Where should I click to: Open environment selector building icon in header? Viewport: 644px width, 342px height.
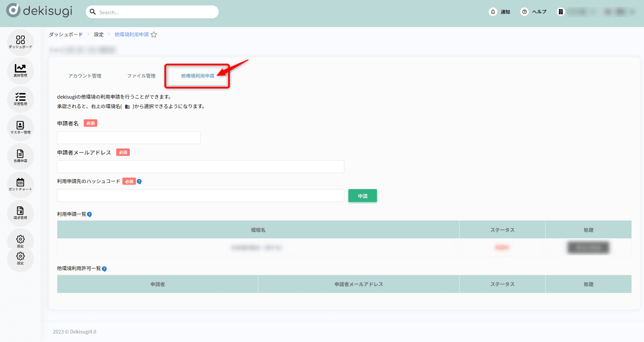coord(561,12)
